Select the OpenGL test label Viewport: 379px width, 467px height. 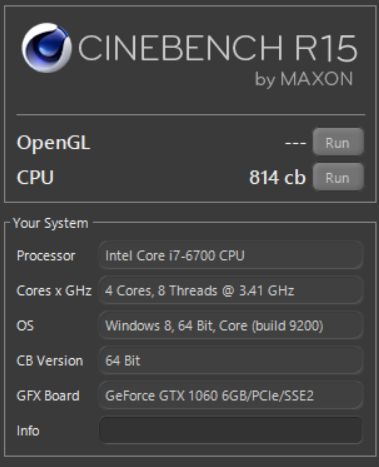pos(53,143)
